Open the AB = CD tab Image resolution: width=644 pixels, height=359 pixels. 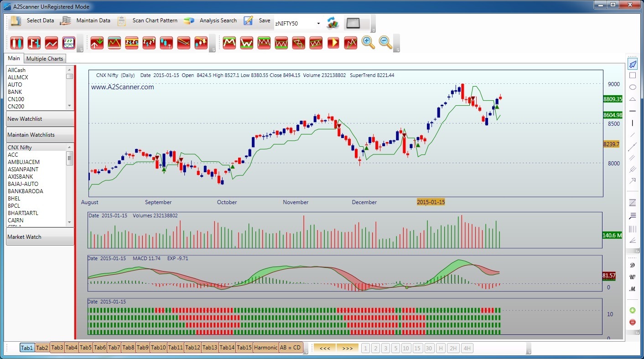click(290, 348)
